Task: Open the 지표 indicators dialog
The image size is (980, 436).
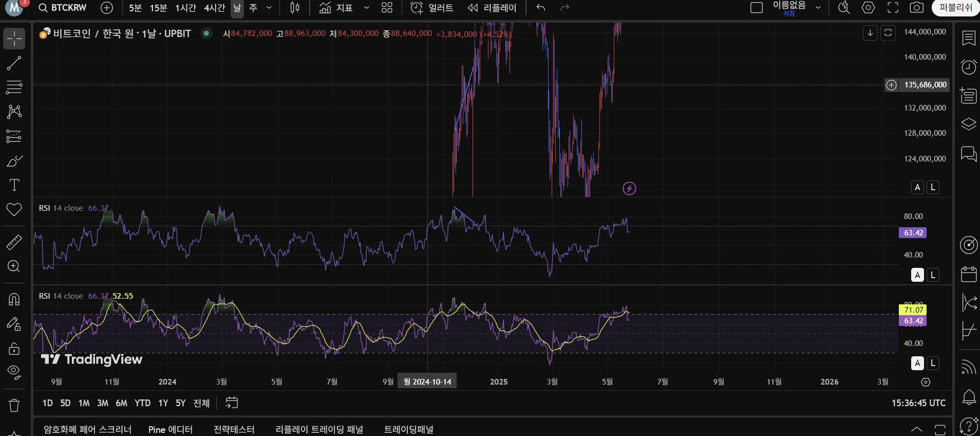Action: click(336, 8)
